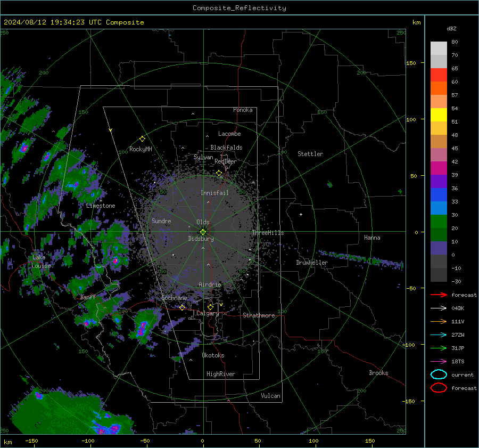Click the Calgary city label
Viewport: 479px width, 448px height.
coord(208,313)
